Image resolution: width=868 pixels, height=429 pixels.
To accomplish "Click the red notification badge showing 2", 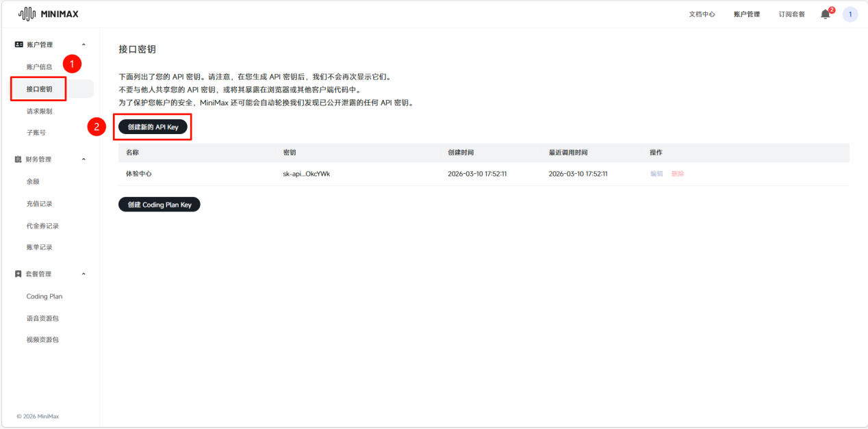I will pos(830,9).
